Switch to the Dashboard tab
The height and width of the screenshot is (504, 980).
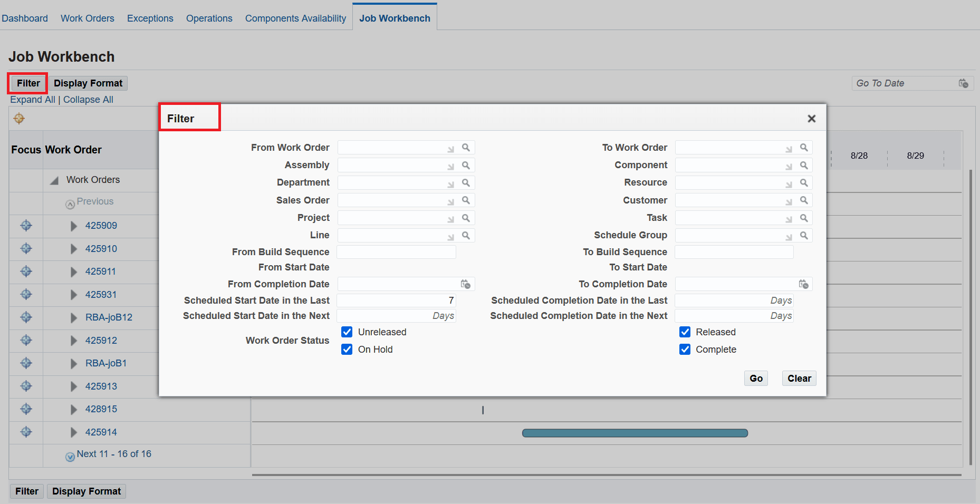point(25,18)
